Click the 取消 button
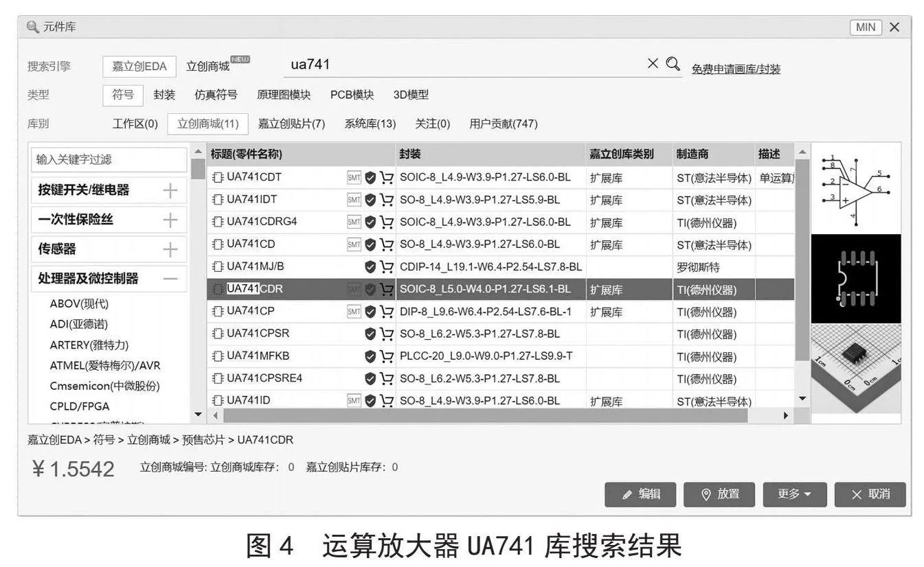This screenshot has width=924, height=567. coord(870,494)
